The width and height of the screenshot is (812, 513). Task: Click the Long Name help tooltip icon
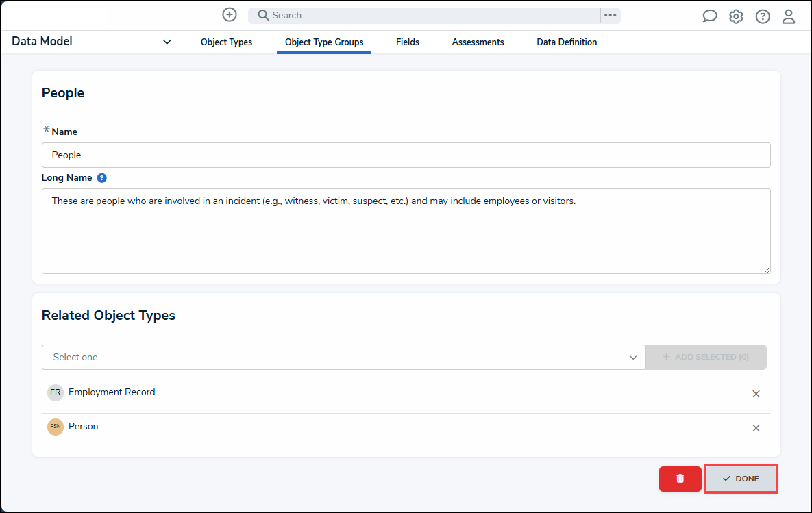[x=101, y=178]
